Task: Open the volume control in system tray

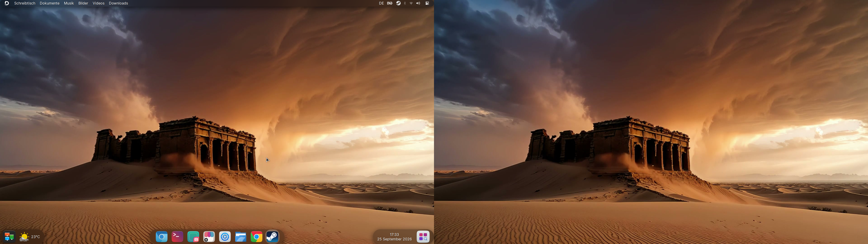Action: coord(418,3)
